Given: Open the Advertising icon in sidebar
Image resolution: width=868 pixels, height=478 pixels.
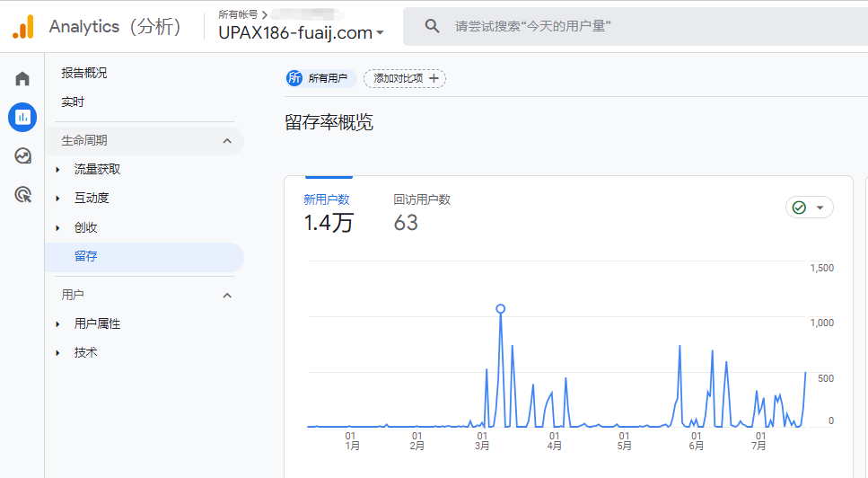Looking at the screenshot, I should [22, 194].
